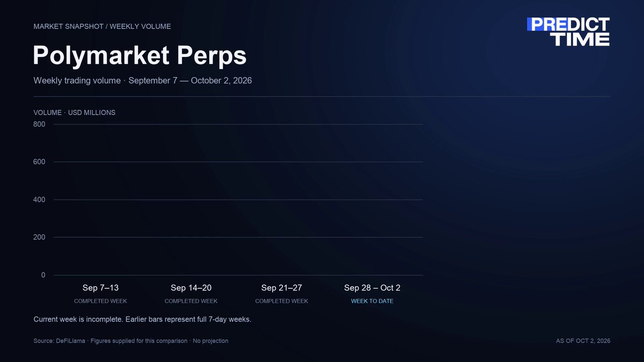The image size is (644, 362).
Task: Select the Volume · USD Millions axis label
Action: click(x=74, y=113)
